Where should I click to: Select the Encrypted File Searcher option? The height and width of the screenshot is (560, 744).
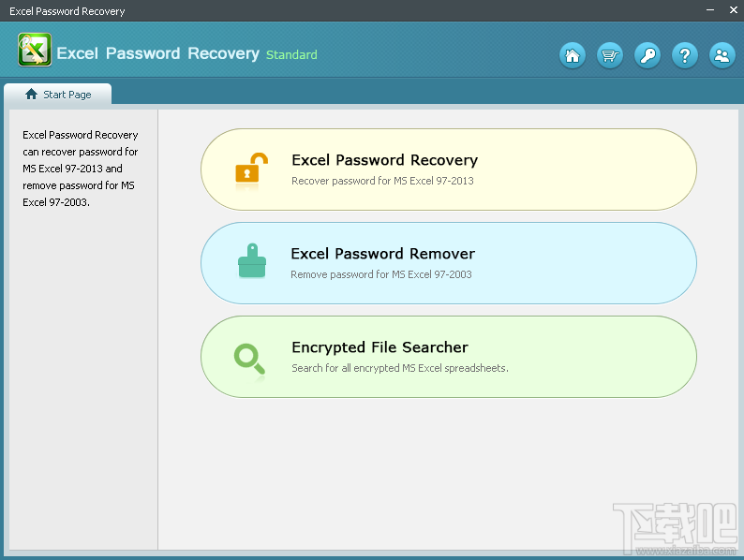click(x=379, y=347)
